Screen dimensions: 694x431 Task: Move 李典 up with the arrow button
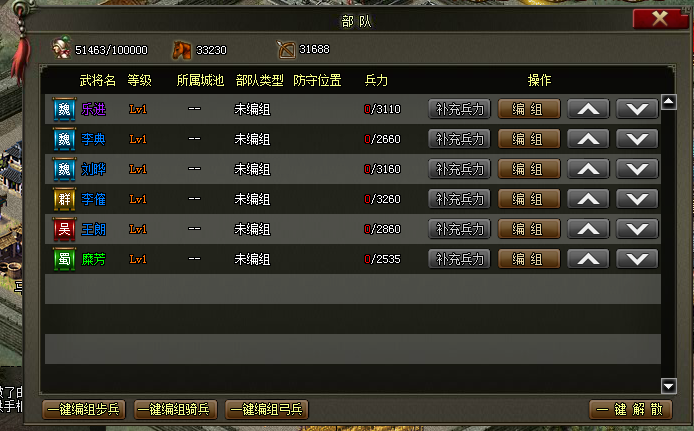point(588,139)
